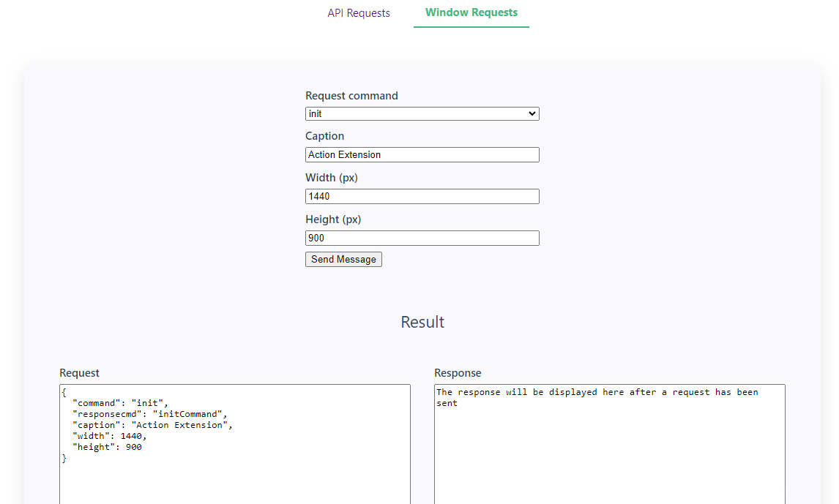Viewport: 839px width, 504px height.
Task: Click inside the Response output textarea
Action: coord(609,454)
